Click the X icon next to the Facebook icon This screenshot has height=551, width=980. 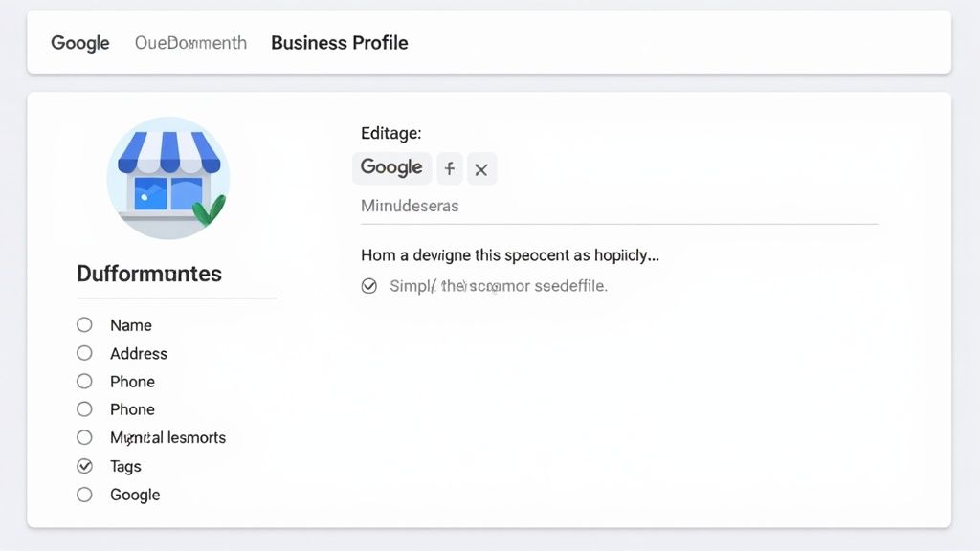pos(481,168)
